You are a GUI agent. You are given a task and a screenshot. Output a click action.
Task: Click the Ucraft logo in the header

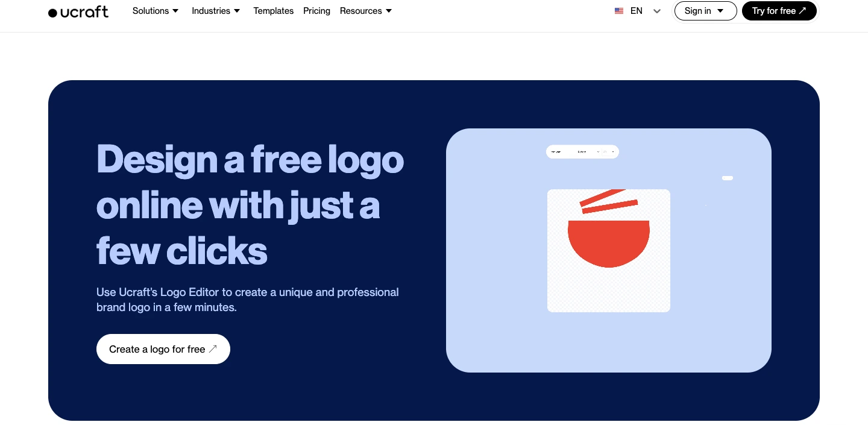pos(78,11)
